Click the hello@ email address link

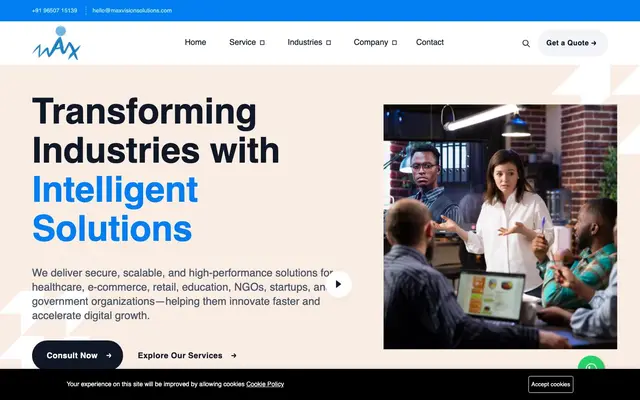point(132,11)
